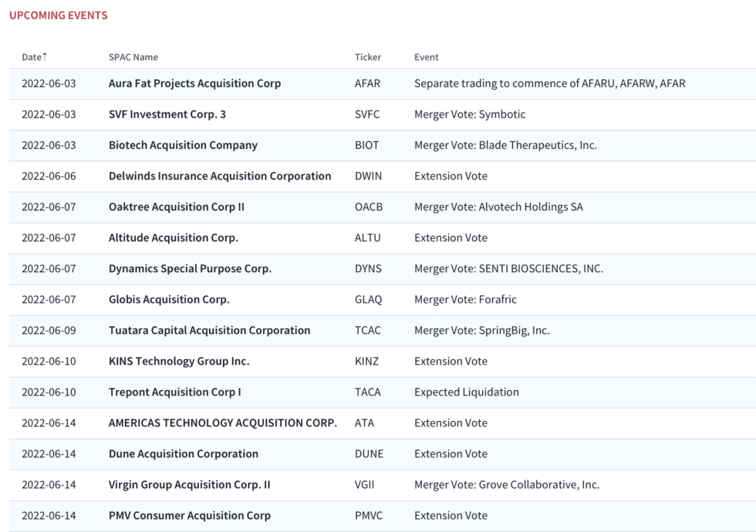Open KINS Technology Group Inc. link
The height and width of the screenshot is (532, 756).
click(179, 361)
